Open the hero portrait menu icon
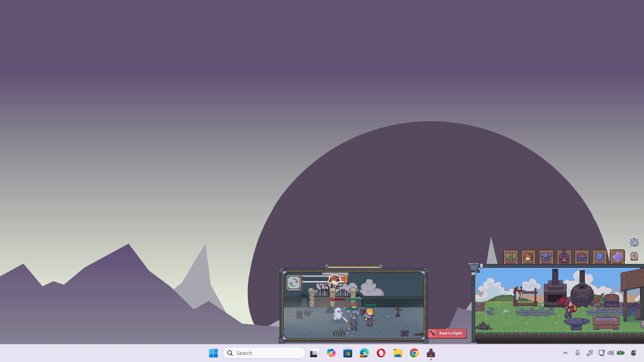Screen dimensions: 644x362 pos(528,257)
